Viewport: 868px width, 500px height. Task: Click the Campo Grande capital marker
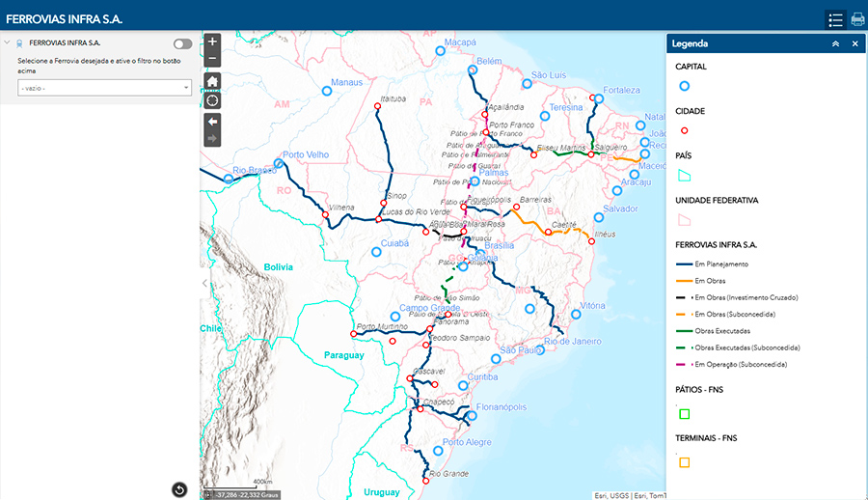(394, 317)
